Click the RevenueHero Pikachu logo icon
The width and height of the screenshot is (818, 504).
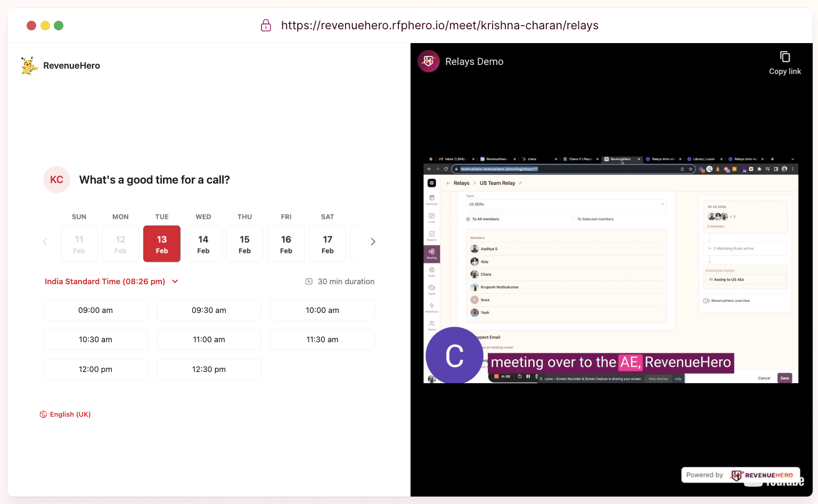click(x=29, y=65)
